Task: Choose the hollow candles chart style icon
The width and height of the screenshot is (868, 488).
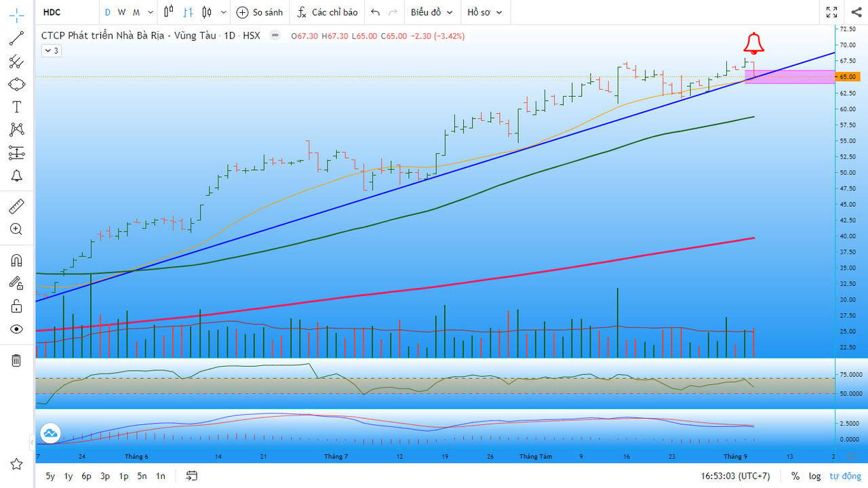Action: click(x=169, y=12)
